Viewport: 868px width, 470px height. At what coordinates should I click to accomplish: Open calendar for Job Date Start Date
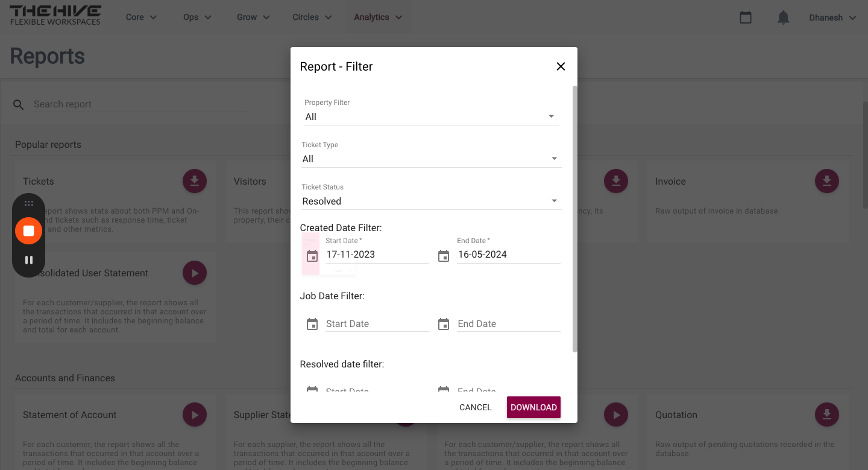tap(312, 324)
